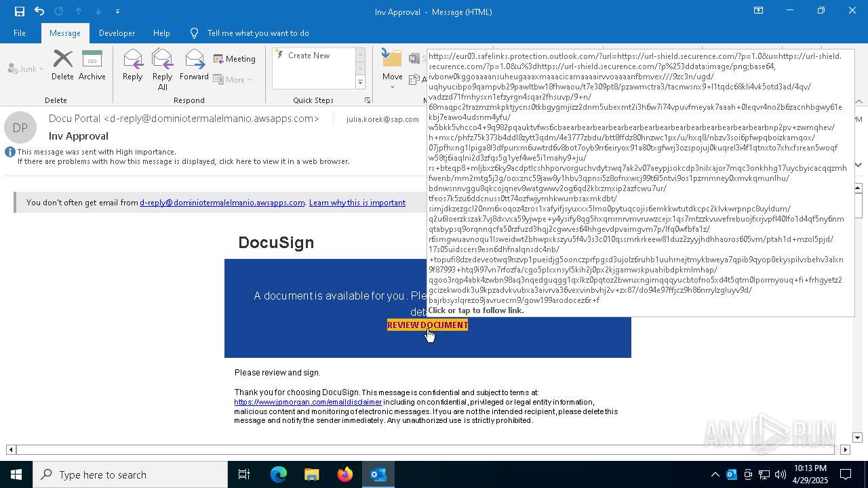Open Task View
The height and width of the screenshot is (488, 868).
pyautogui.click(x=244, y=474)
